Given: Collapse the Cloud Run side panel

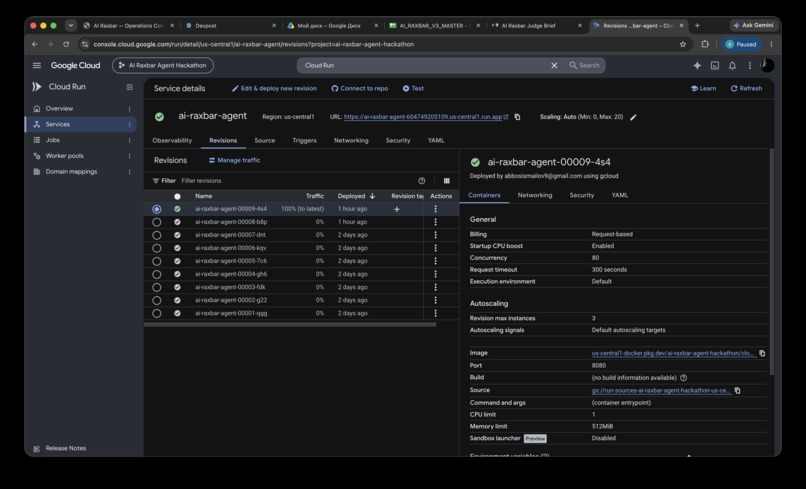Looking at the screenshot, I should 130,87.
